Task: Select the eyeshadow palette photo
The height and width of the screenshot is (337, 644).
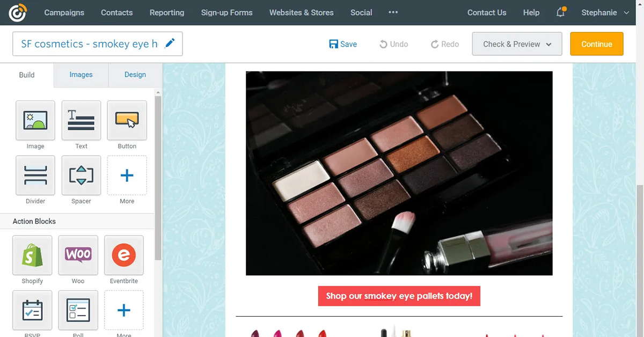Action: (399, 173)
